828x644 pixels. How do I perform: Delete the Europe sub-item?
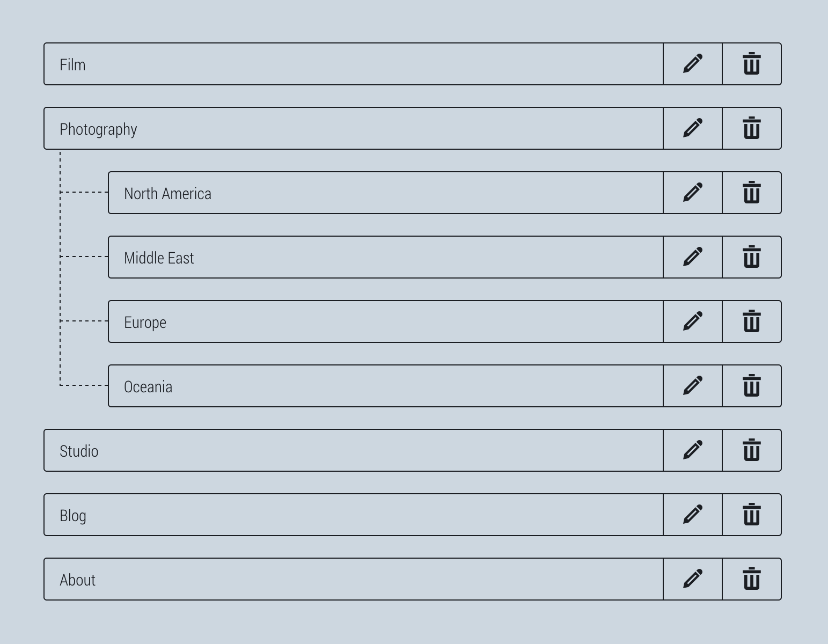[x=752, y=321]
